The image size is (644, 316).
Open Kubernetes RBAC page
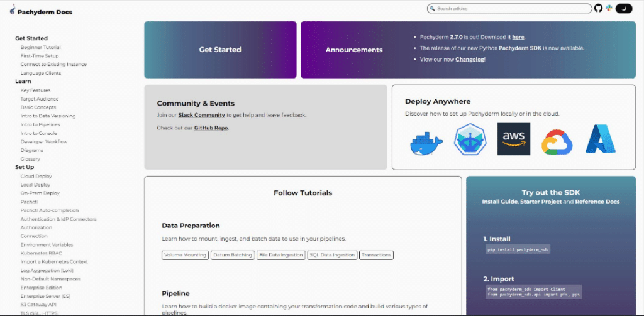pyautogui.click(x=41, y=253)
